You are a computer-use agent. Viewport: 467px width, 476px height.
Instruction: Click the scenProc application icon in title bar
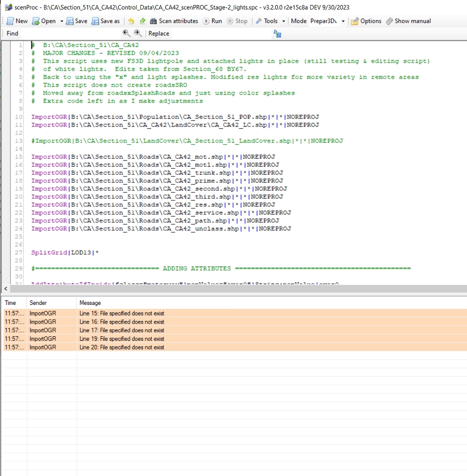pyautogui.click(x=8, y=7)
